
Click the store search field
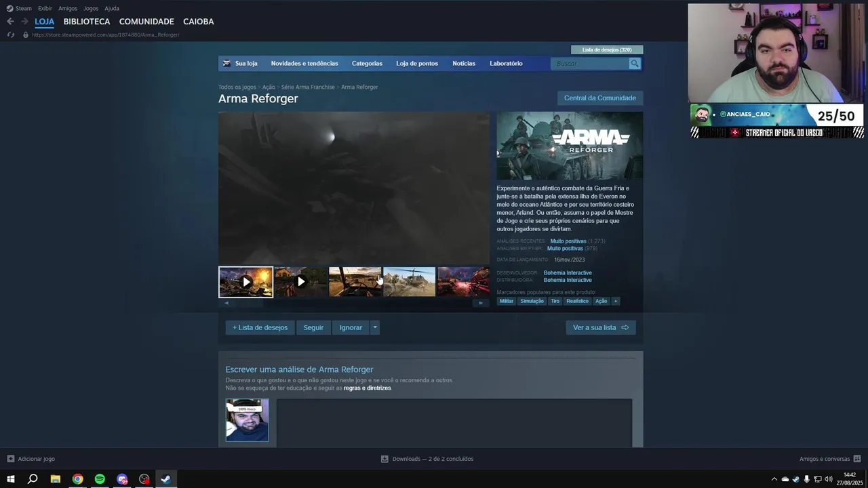coord(591,64)
